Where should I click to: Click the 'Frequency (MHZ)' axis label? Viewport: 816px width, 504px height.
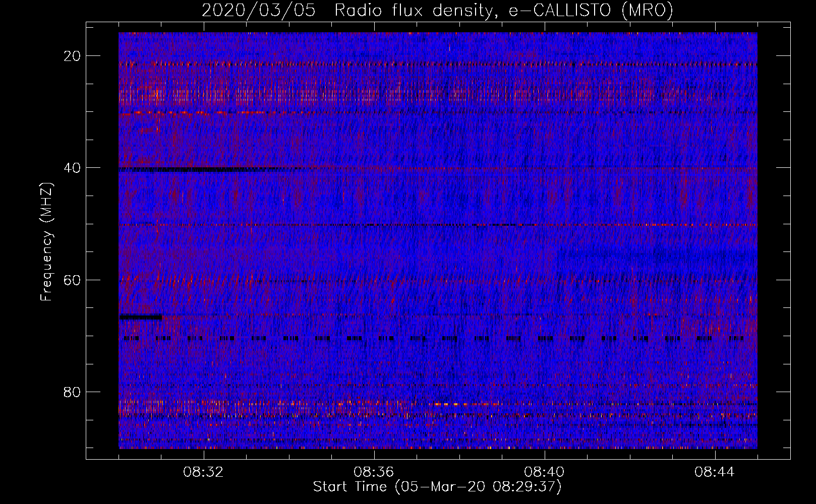point(46,242)
